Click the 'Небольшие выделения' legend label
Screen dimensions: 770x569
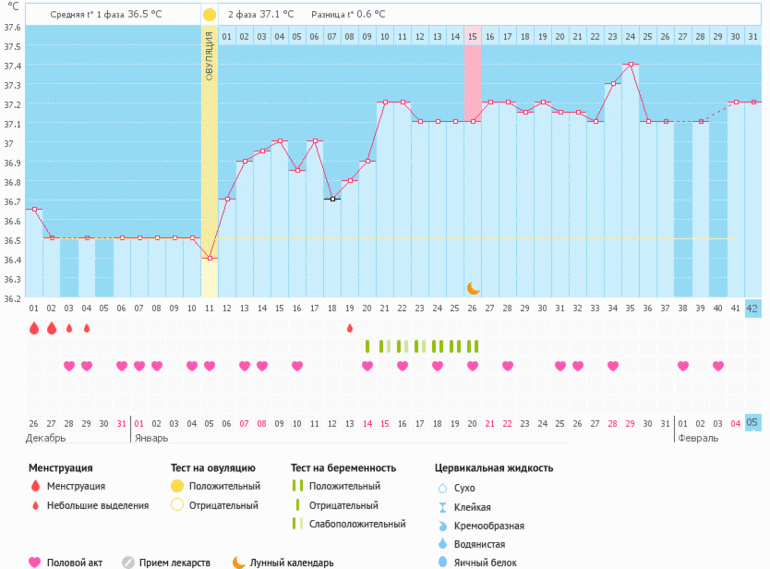coord(104,505)
